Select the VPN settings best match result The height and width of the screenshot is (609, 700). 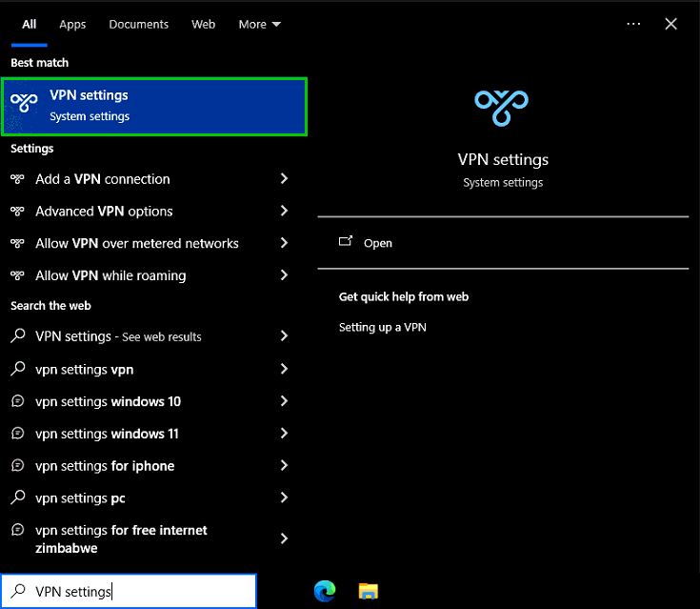[x=154, y=107]
